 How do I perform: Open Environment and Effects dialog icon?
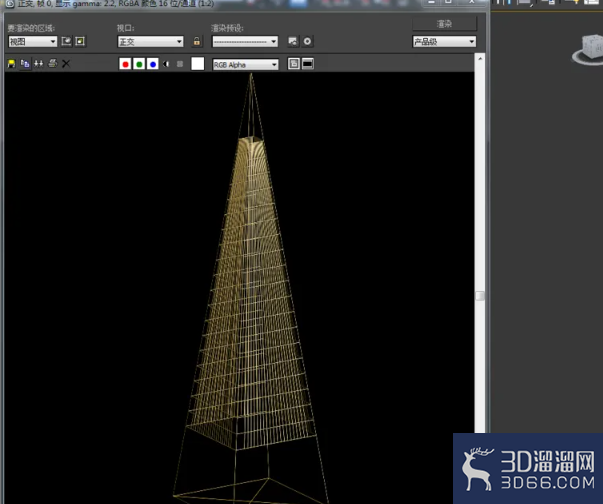coord(307,41)
